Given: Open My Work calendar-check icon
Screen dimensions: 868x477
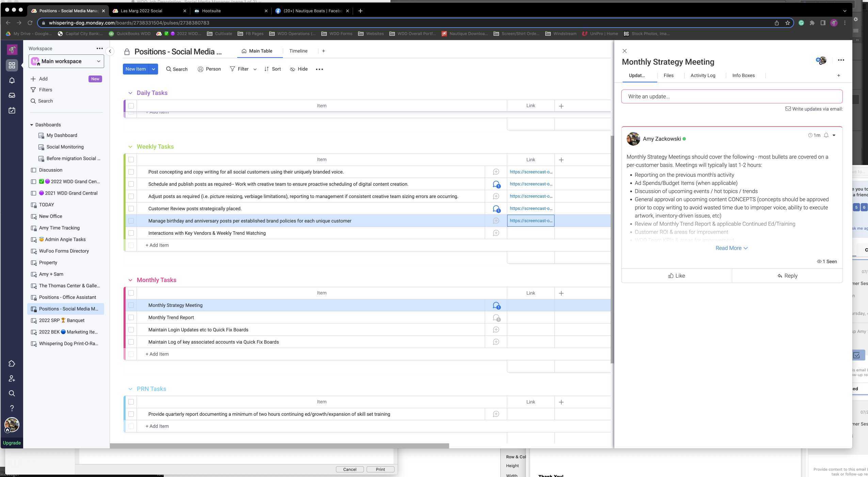Looking at the screenshot, I should (x=12, y=111).
